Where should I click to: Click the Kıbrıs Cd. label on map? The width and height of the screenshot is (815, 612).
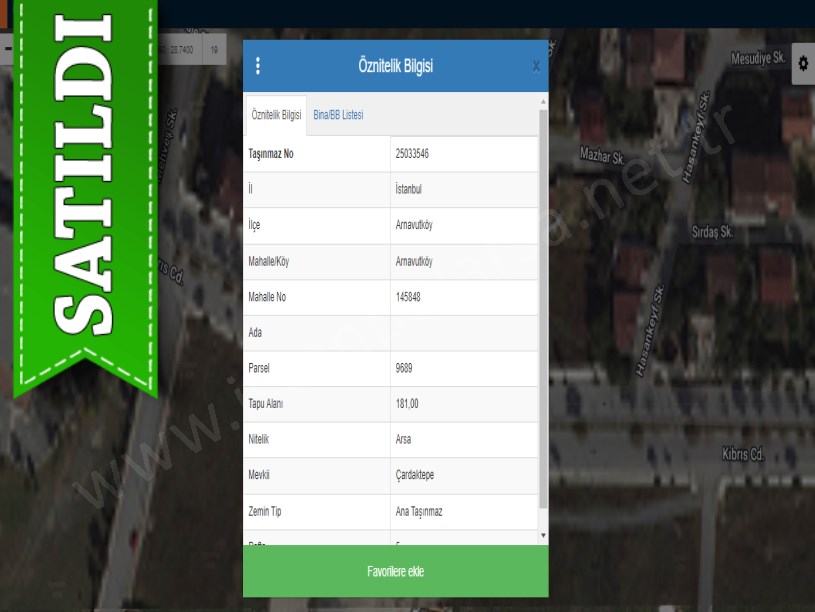tap(742, 454)
